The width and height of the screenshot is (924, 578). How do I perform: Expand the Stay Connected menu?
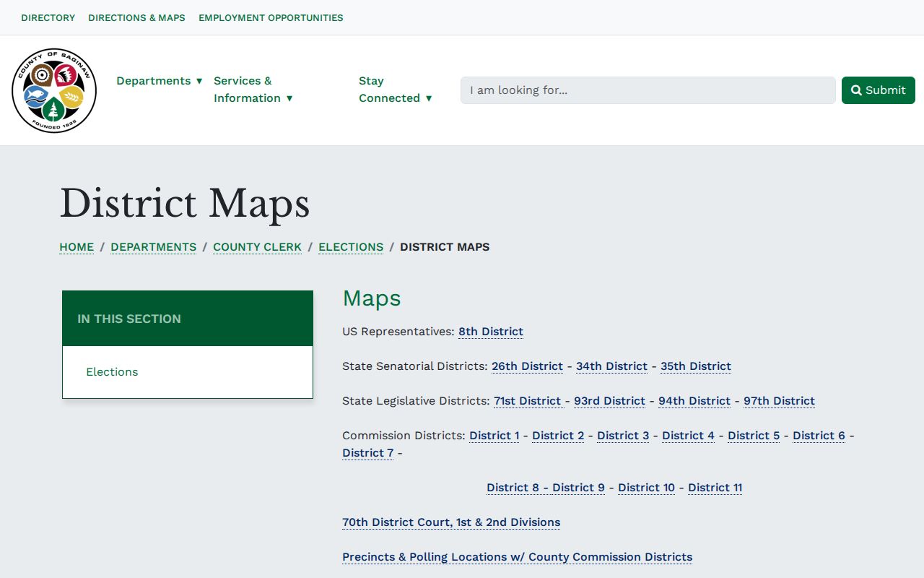pos(396,90)
